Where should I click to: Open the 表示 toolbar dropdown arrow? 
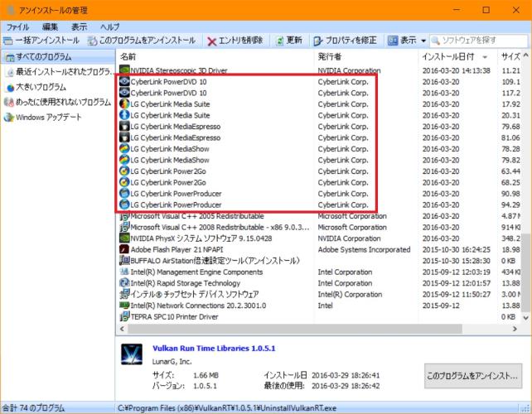[x=423, y=41]
